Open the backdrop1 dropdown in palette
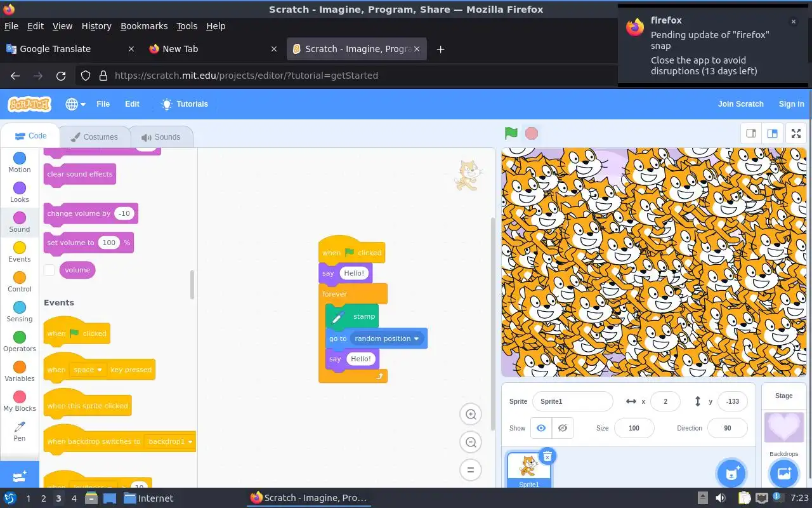This screenshot has width=812, height=508. [169, 441]
